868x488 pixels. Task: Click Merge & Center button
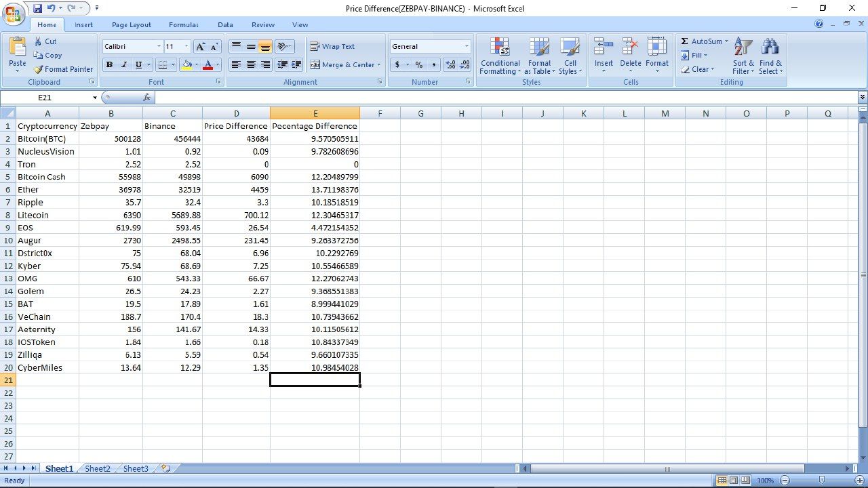click(342, 65)
